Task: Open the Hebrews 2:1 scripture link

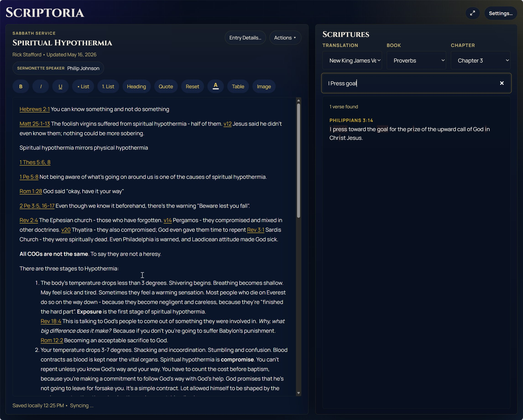Action: click(35, 109)
